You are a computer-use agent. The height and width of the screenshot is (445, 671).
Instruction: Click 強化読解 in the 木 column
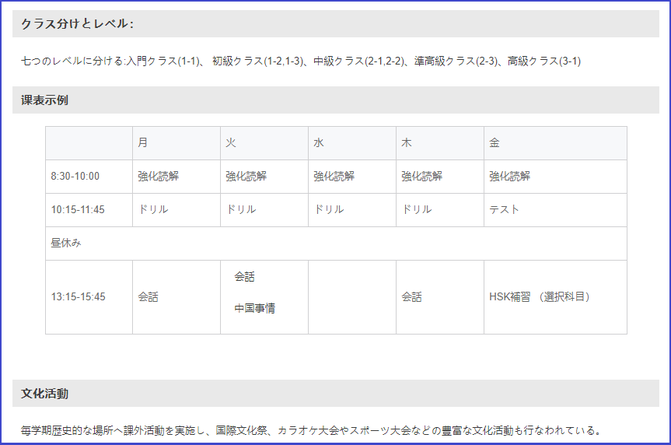point(422,176)
